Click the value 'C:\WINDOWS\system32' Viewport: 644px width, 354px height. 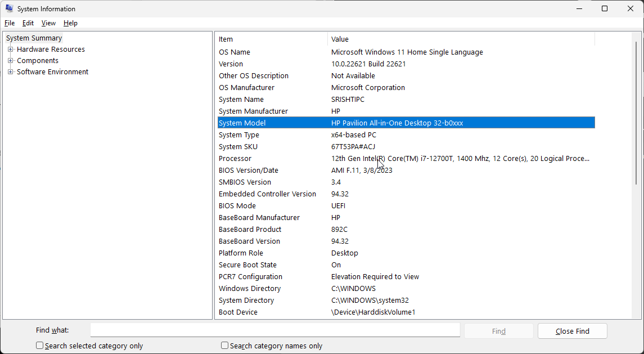pyautogui.click(x=370, y=301)
